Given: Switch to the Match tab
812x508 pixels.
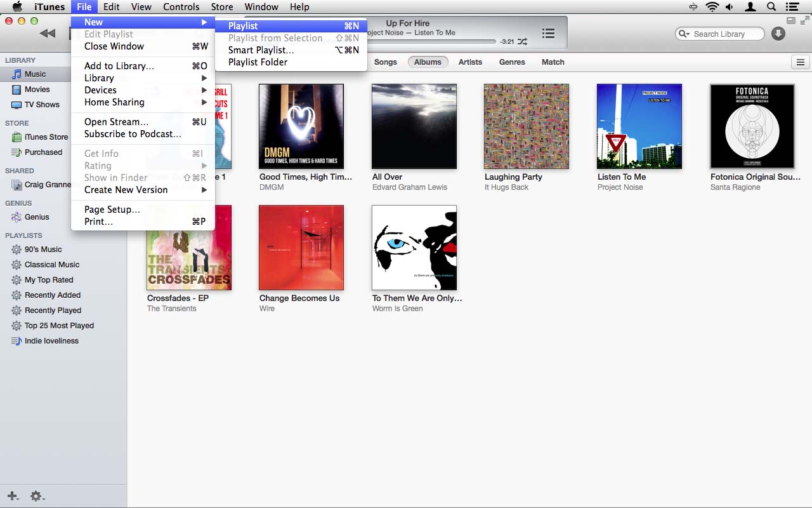Looking at the screenshot, I should coord(553,62).
